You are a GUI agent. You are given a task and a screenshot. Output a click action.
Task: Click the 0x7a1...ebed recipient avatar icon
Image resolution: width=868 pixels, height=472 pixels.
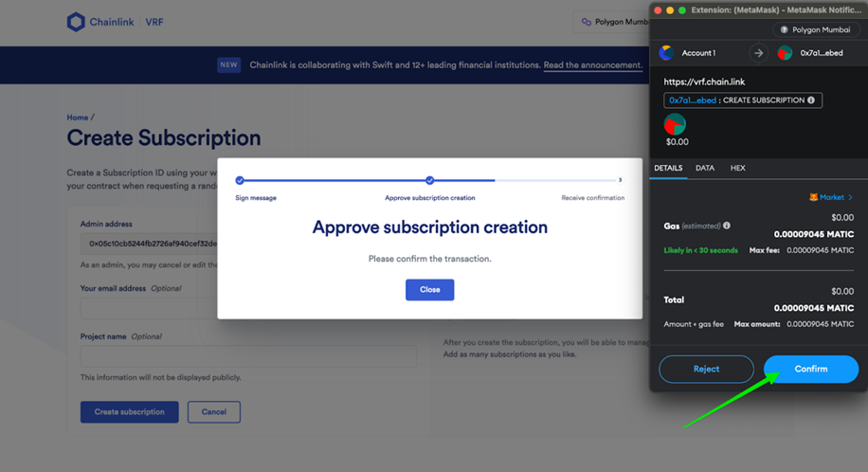[x=785, y=53]
